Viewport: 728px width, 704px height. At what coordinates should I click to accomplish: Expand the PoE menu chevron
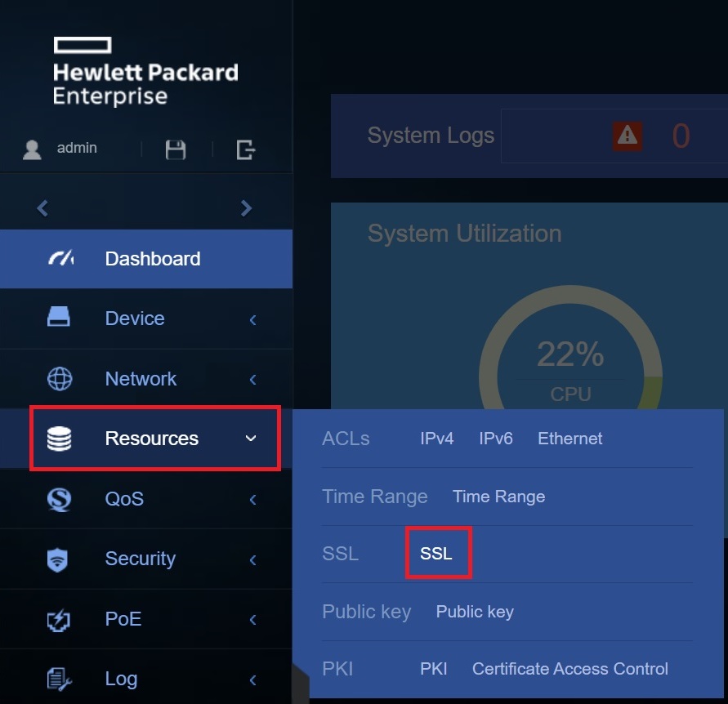pos(253,620)
